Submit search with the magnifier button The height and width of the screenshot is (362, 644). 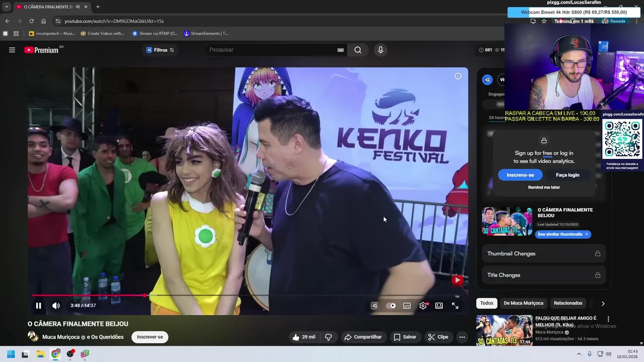[x=358, y=50]
